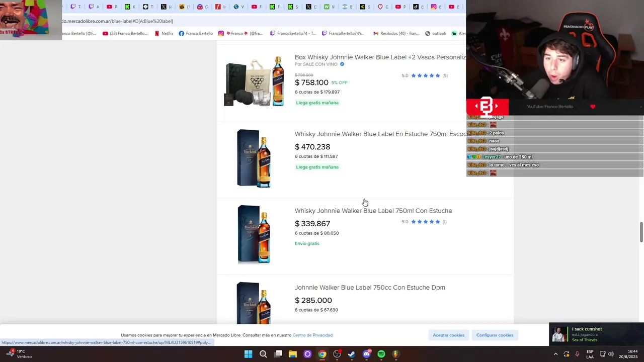Click the Configurar cookies button
The image size is (644, 362).
pyautogui.click(x=495, y=335)
